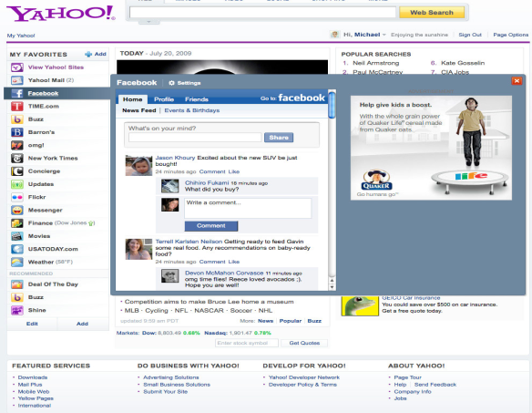This screenshot has height=413, width=532.
Task: Click Kate Gosselin popular search
Action: [x=463, y=63]
